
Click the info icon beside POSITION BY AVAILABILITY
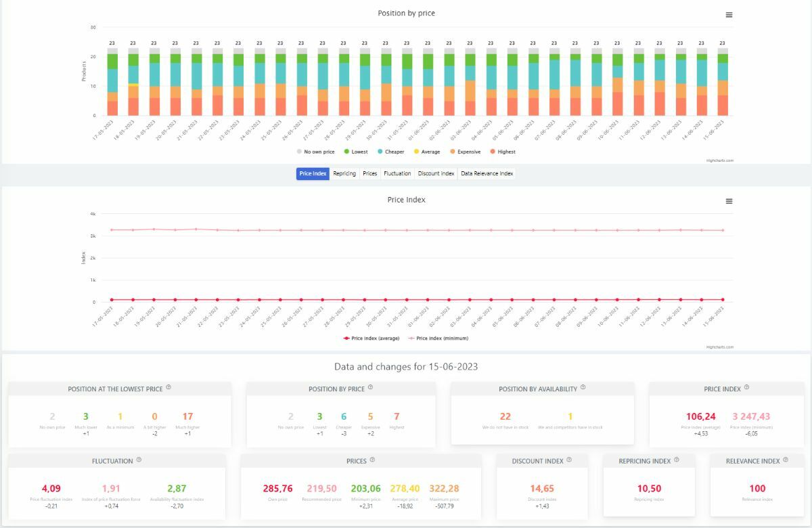(x=583, y=389)
